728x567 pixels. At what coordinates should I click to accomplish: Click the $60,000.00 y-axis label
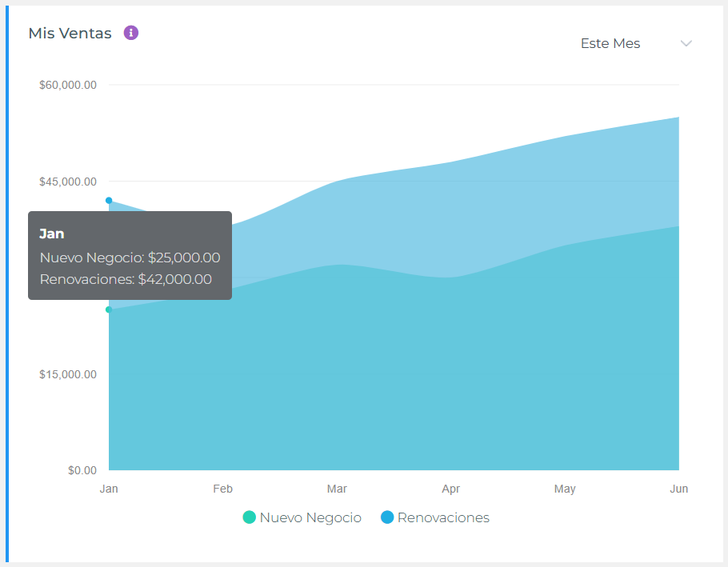point(68,85)
